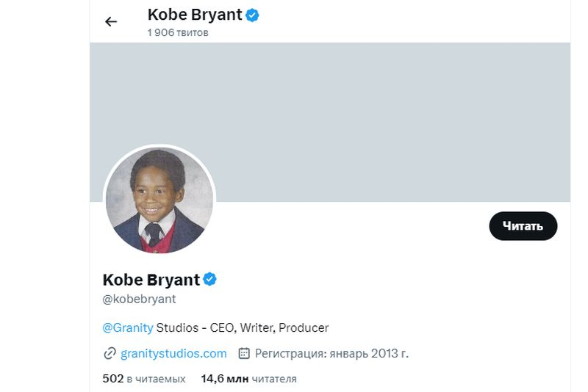Click the @kobebryant handle text
Viewport: 588px width, 392px height.
click(140, 300)
